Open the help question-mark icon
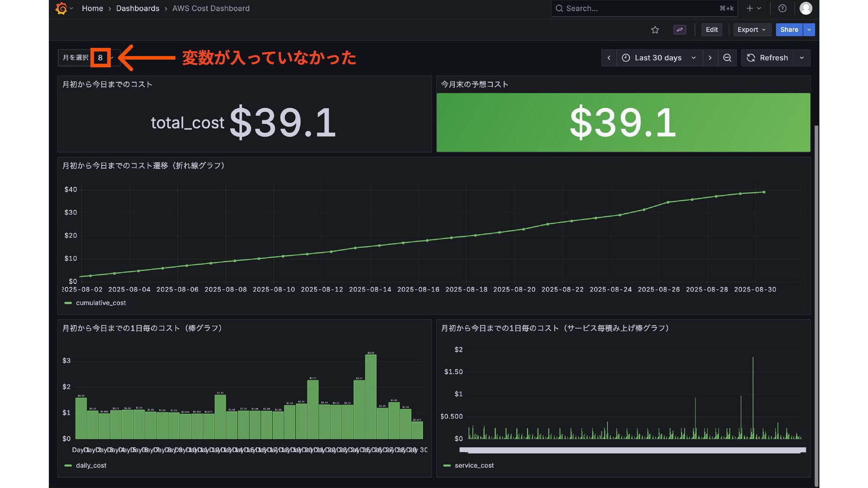868x488 pixels. (x=782, y=8)
